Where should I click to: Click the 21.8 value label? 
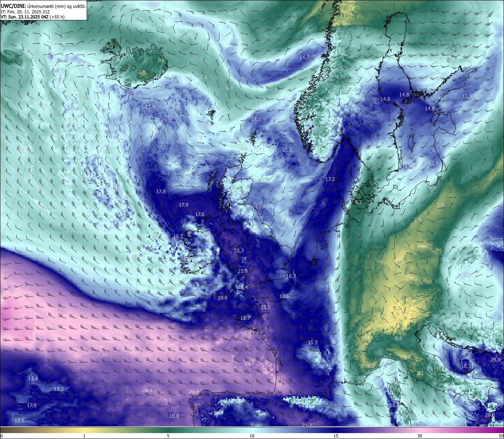pyautogui.click(x=243, y=271)
